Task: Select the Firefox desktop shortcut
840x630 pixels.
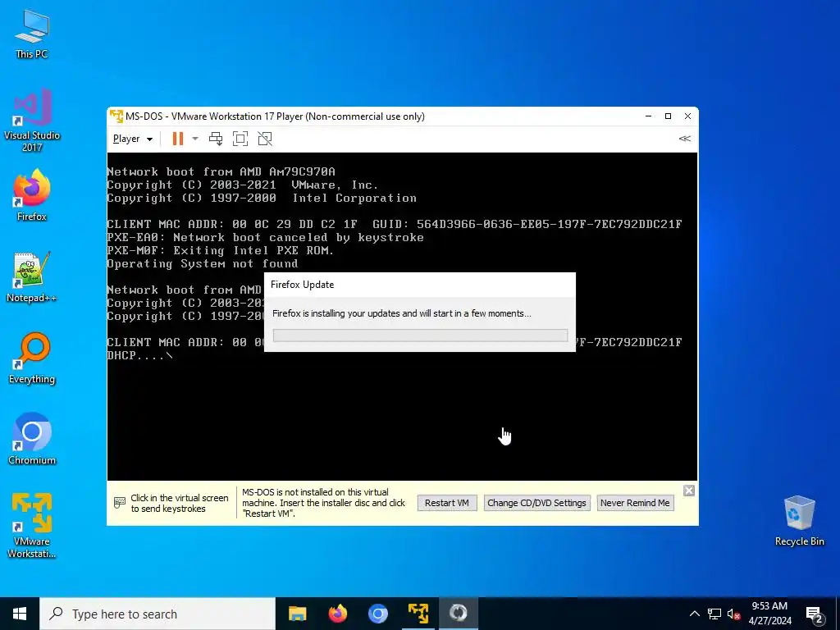Action: pos(32,195)
